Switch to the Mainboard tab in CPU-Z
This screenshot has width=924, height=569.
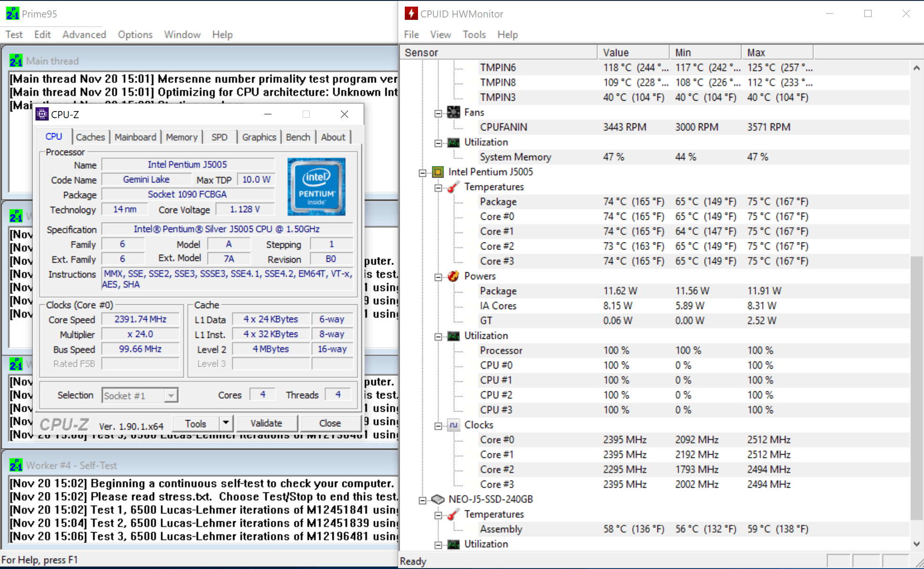(x=135, y=137)
